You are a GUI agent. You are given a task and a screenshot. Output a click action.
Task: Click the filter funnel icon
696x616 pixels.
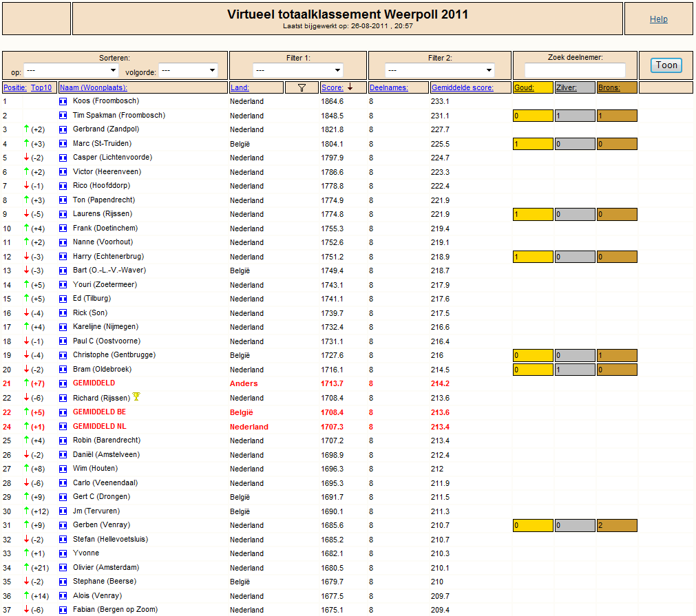point(302,88)
